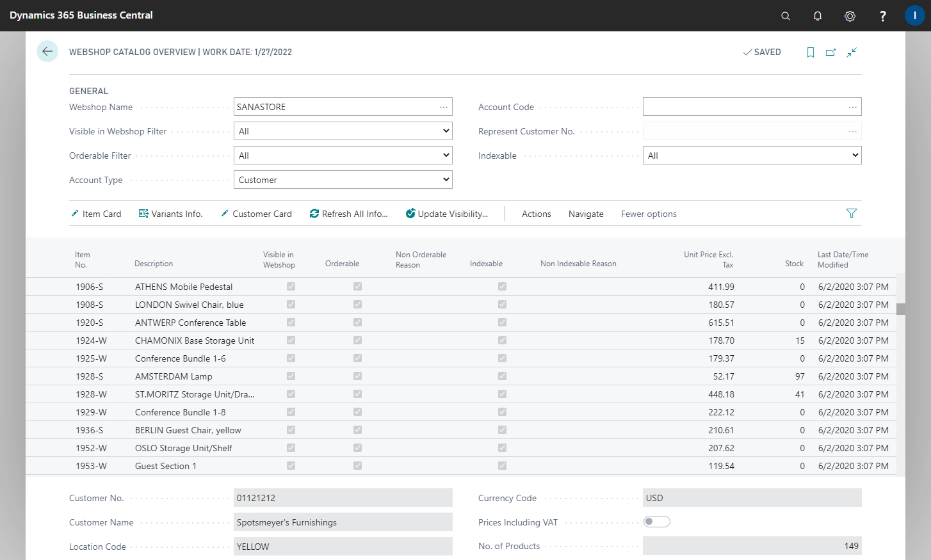The image size is (931, 560).
Task: Click the grid vertical scrollbar thumb
Action: point(901,309)
